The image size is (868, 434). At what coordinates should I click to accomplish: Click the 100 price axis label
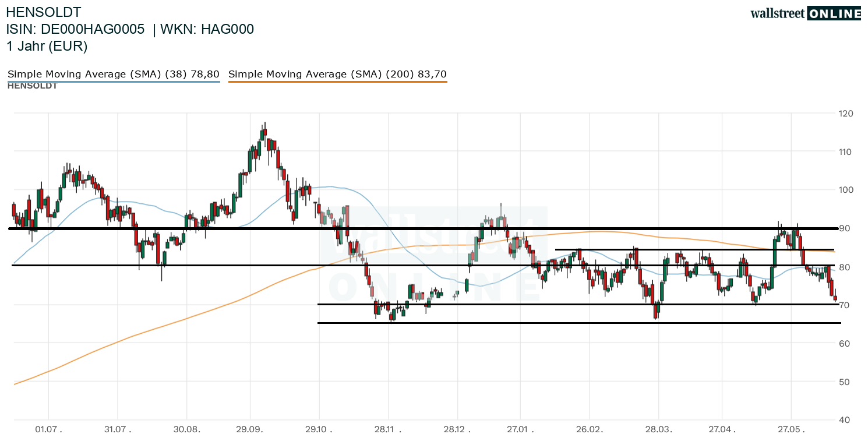coord(845,190)
